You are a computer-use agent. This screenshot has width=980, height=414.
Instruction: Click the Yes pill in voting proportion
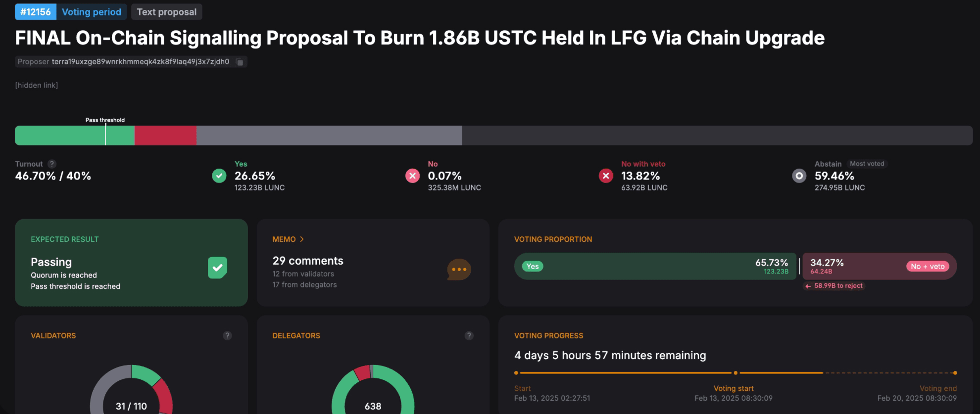pos(533,266)
